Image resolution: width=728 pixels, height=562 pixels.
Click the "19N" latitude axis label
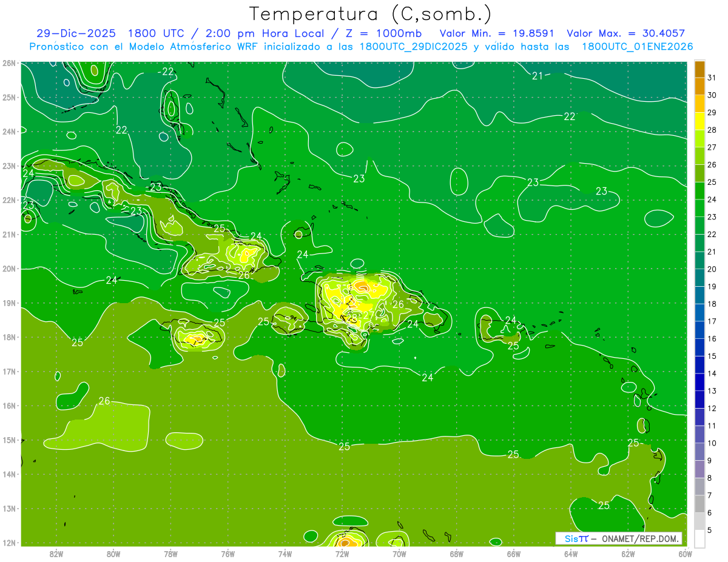click(x=9, y=303)
